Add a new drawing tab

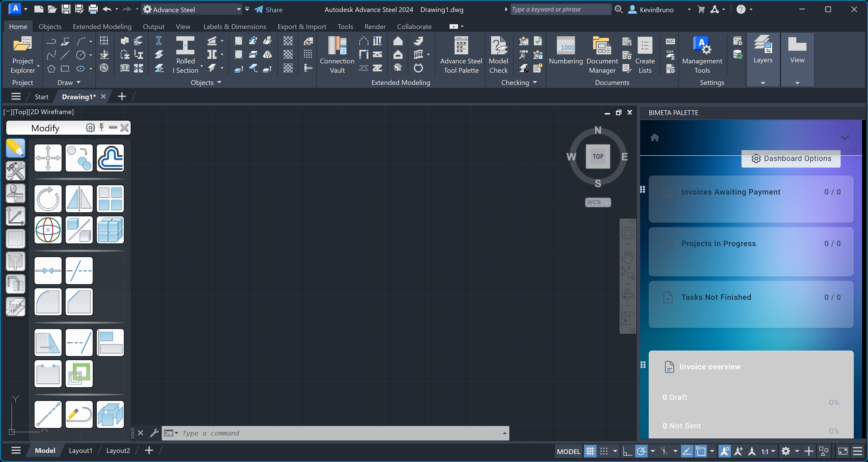122,96
